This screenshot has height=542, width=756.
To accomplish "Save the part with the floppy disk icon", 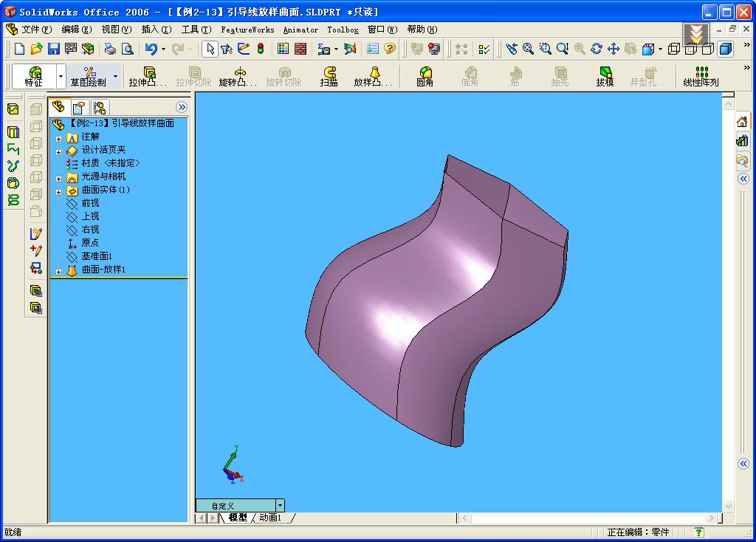I will 53,49.
